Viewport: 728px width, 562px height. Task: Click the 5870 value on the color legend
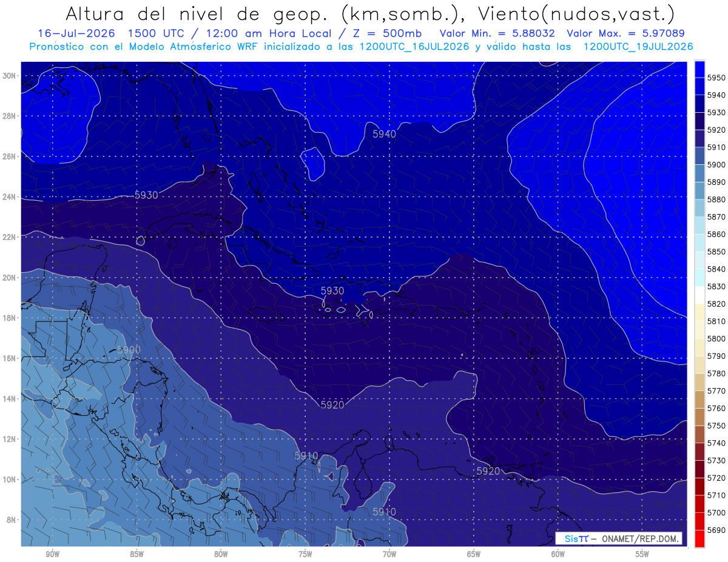(x=716, y=216)
